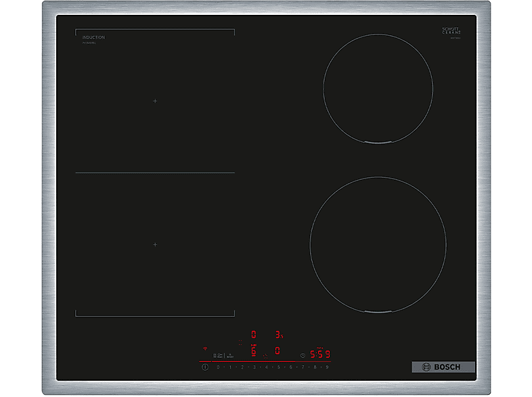Select power level 3 on the slider

pos(254,367)
